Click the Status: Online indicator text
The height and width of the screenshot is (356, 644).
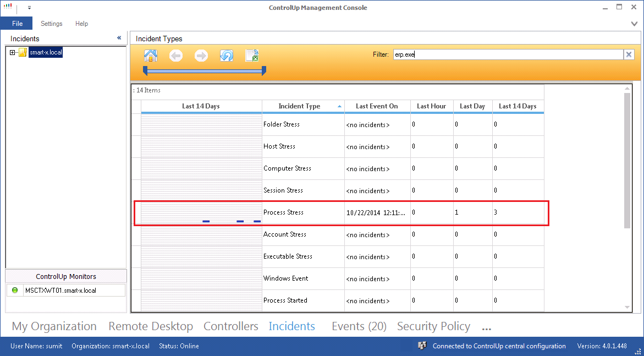pos(179,346)
